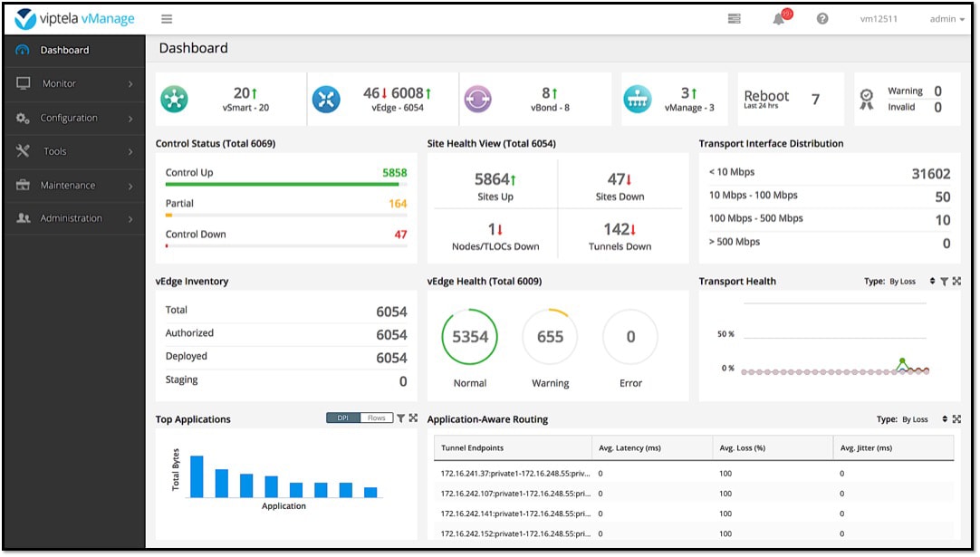Click the help question mark icon
The image size is (980, 557).
(822, 19)
